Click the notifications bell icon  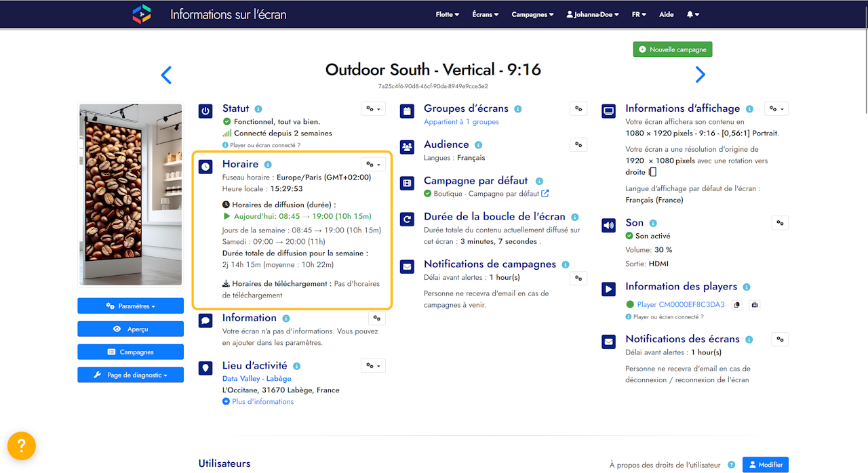click(x=692, y=14)
